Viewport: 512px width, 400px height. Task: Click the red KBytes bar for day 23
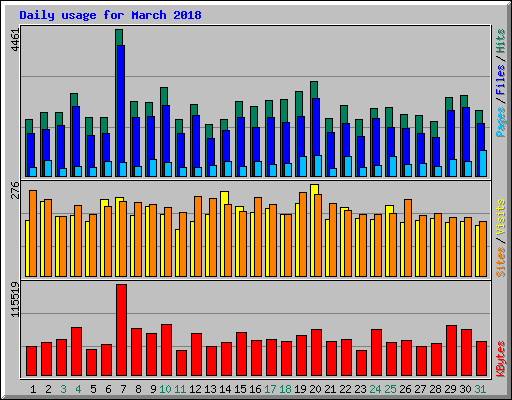tap(362, 363)
